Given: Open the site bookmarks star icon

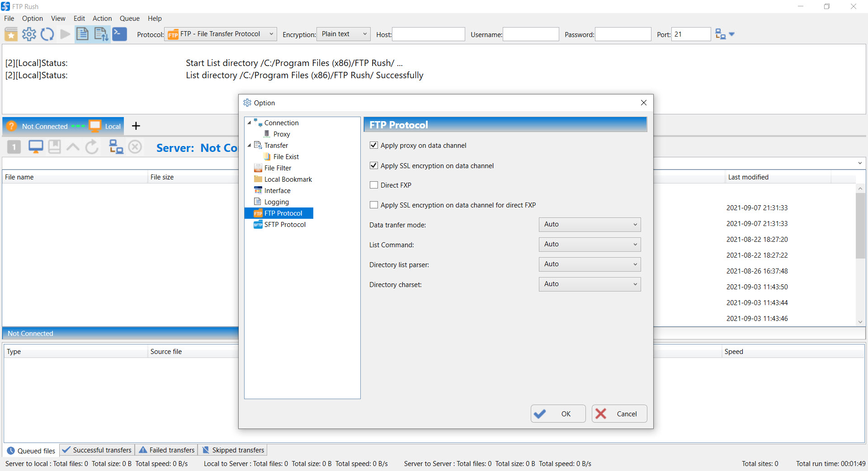Looking at the screenshot, I should tap(11, 34).
